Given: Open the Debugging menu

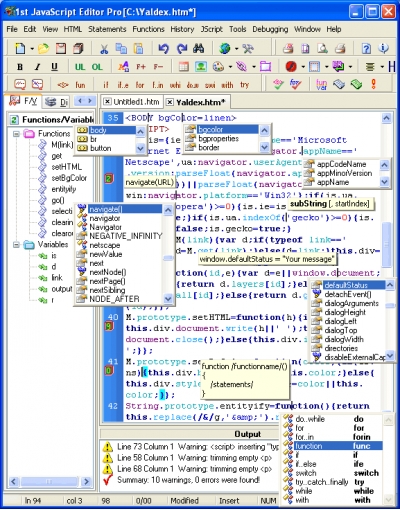Looking at the screenshot, I should pos(270,29).
